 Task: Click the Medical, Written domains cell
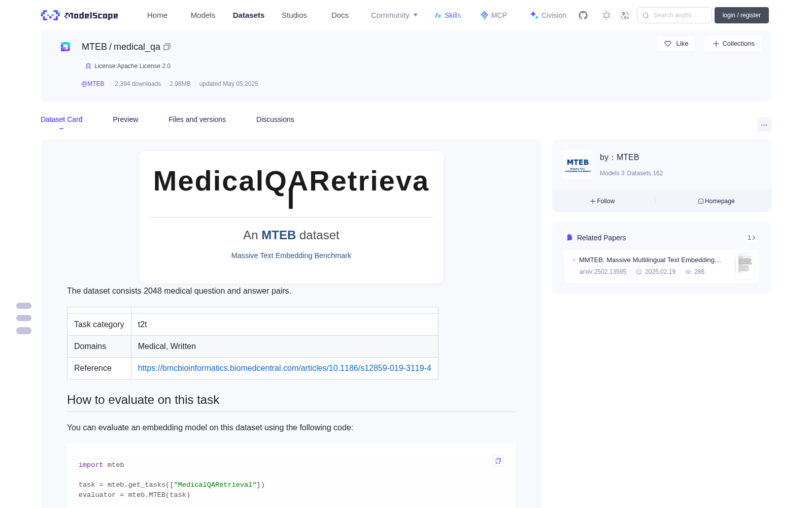pyautogui.click(x=284, y=346)
